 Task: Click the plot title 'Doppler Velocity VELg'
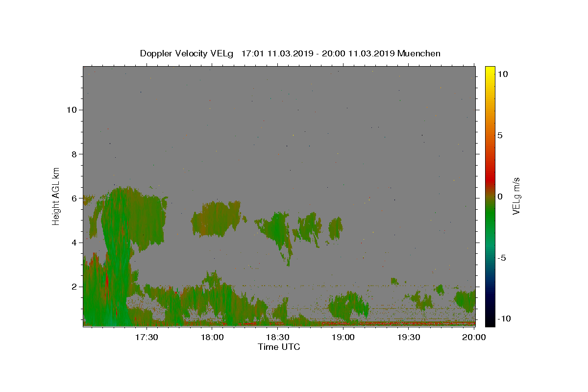pyautogui.click(x=188, y=53)
